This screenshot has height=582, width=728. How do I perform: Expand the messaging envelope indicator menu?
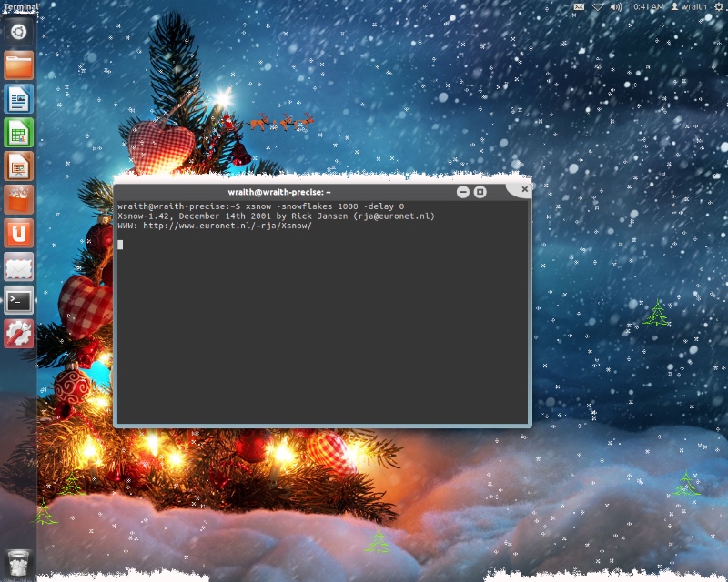(579, 7)
